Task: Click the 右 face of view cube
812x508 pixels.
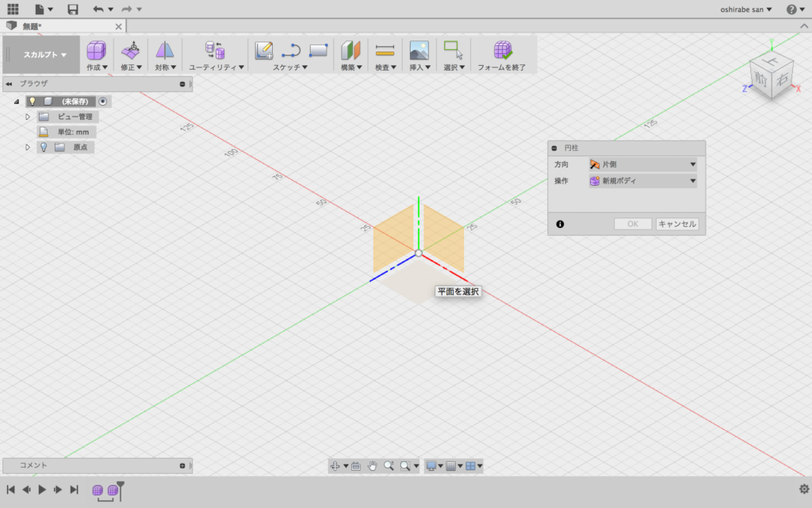Action: coord(783,80)
